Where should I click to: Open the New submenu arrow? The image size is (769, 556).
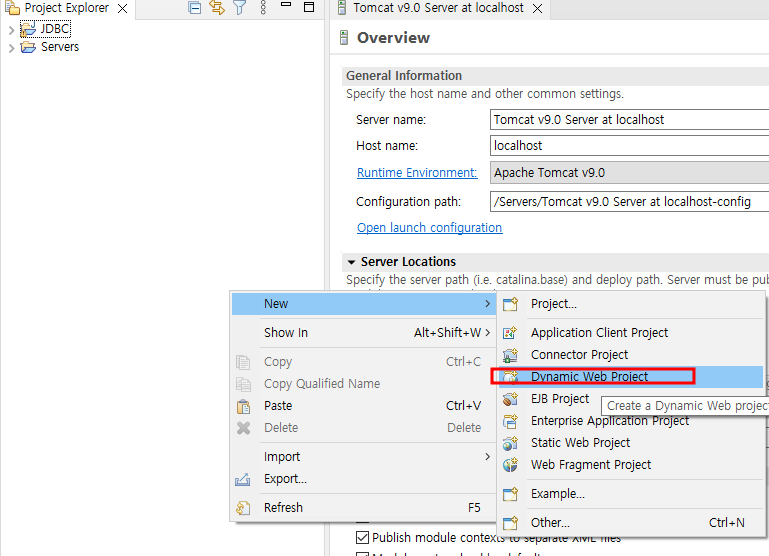tap(487, 303)
